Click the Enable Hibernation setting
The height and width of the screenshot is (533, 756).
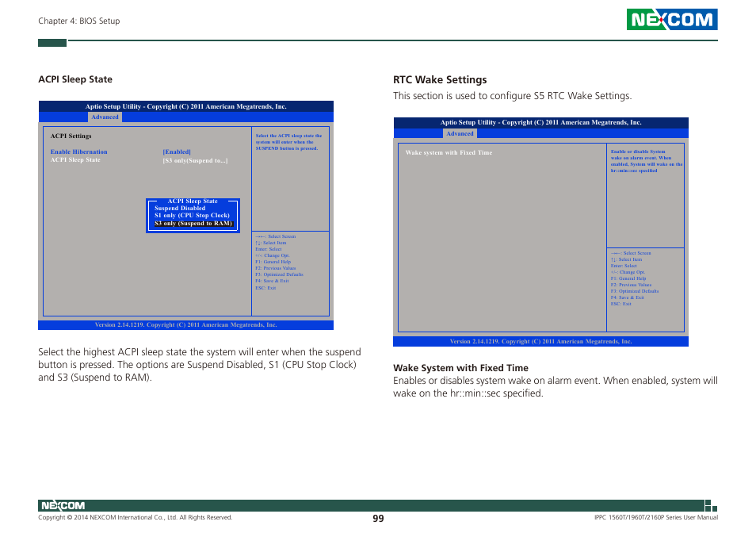click(78, 151)
